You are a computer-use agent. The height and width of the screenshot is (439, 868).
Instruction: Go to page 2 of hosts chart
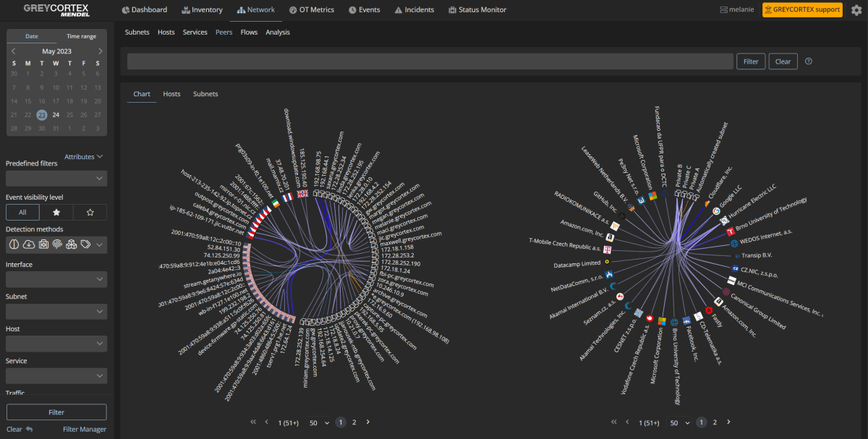pos(354,422)
